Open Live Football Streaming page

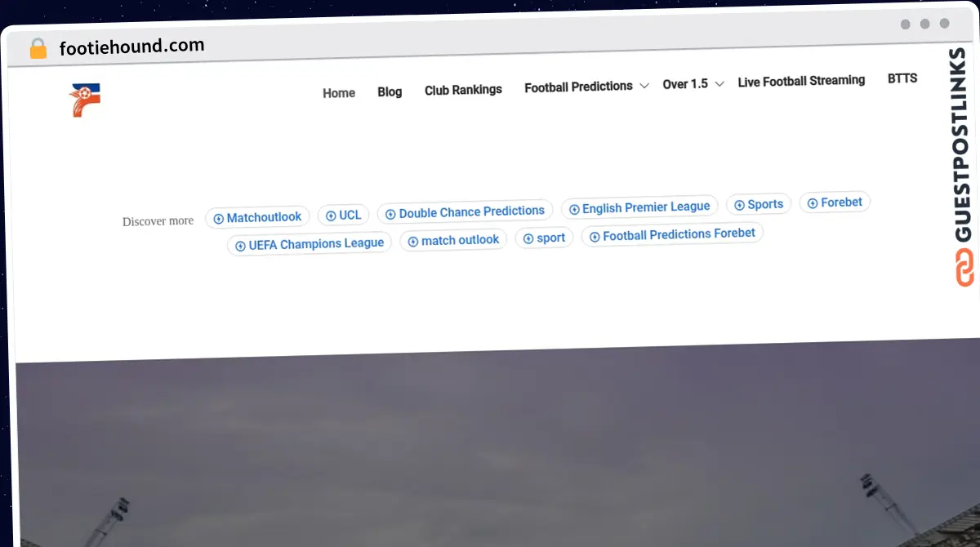coord(801,81)
